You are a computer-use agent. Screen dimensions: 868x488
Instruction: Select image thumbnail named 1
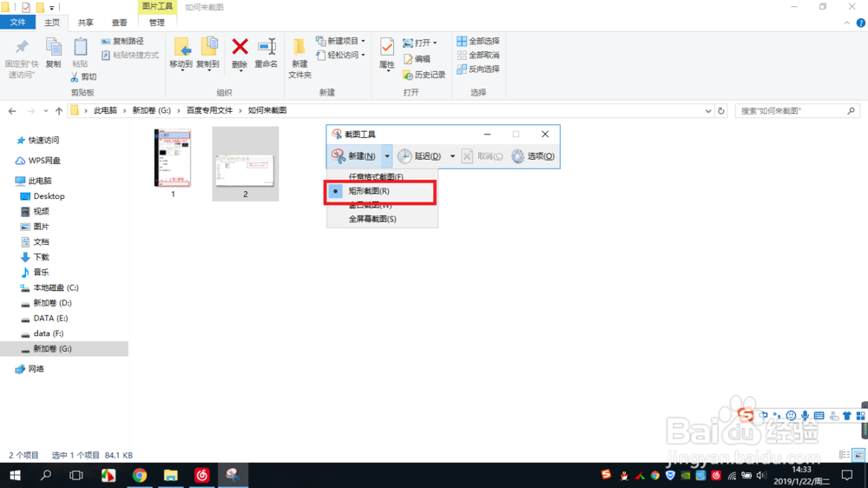click(173, 163)
